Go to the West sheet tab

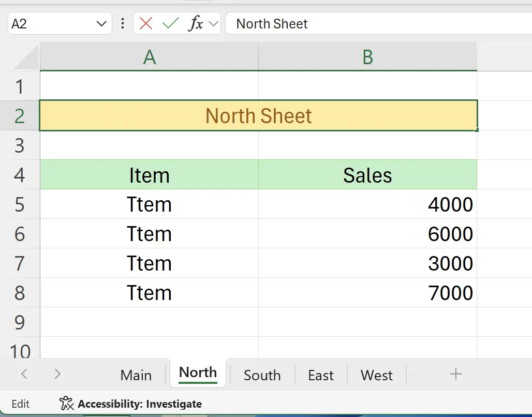pos(376,375)
